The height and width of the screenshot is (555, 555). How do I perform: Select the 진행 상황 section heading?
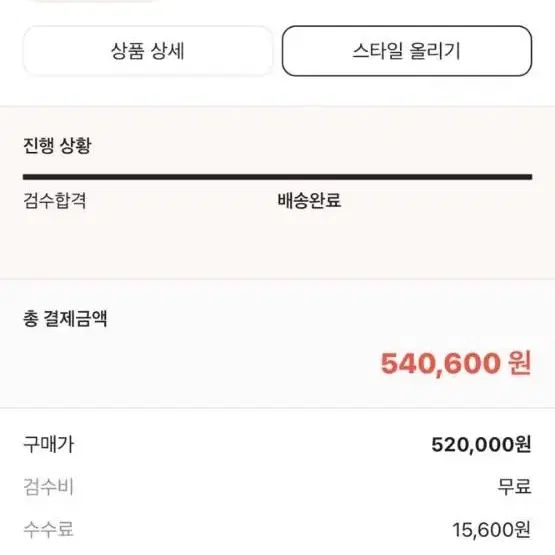57,145
